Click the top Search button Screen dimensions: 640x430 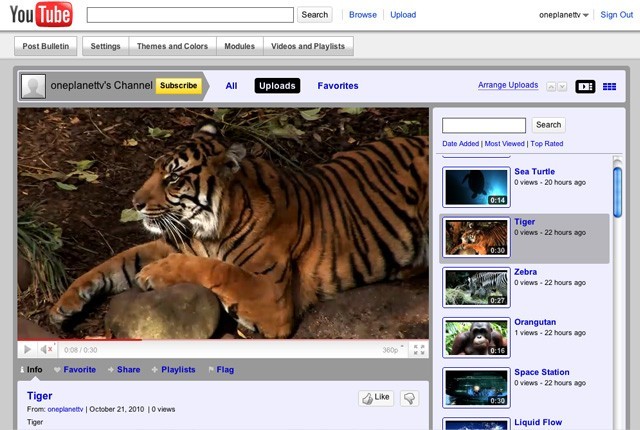315,15
